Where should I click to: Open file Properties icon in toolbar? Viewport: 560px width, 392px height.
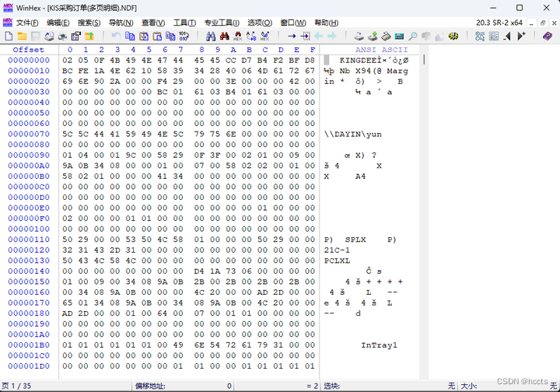[x=75, y=36]
